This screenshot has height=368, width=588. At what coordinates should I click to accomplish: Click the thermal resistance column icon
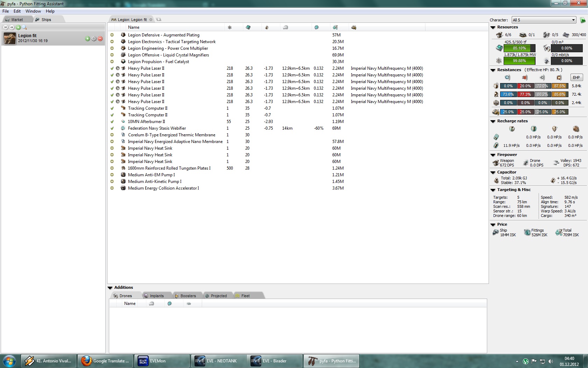[x=525, y=77]
